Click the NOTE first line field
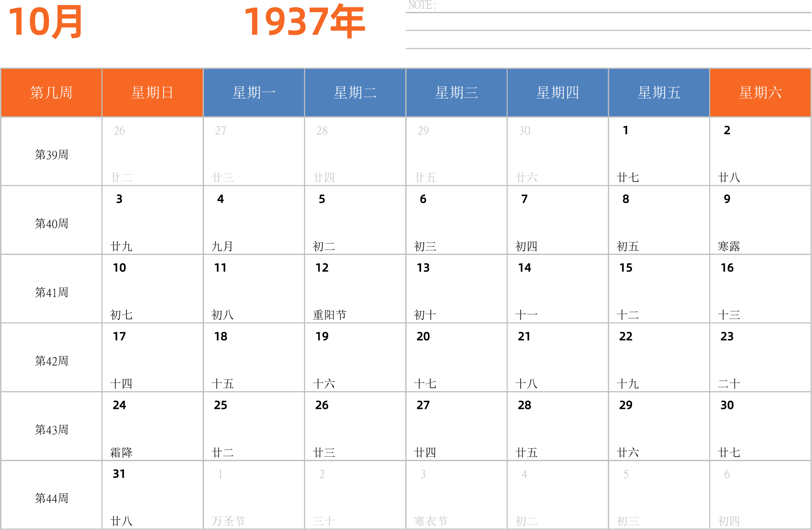The height and width of the screenshot is (530, 812). tap(608, 7)
